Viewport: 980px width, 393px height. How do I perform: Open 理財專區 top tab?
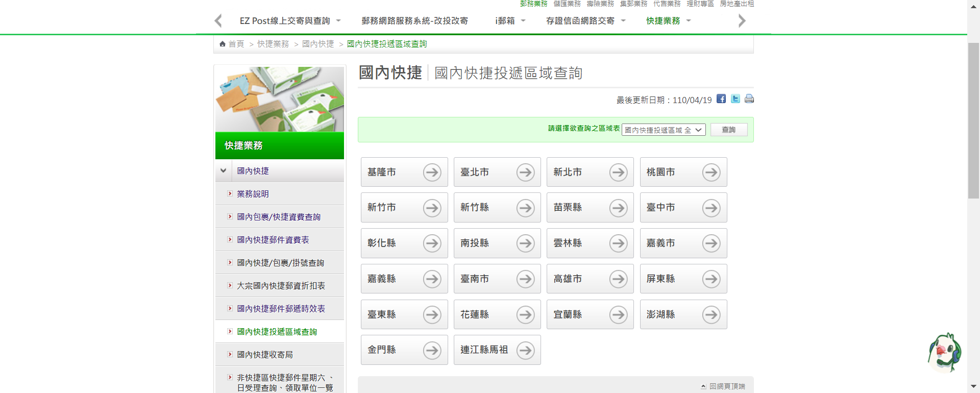pyautogui.click(x=700, y=4)
